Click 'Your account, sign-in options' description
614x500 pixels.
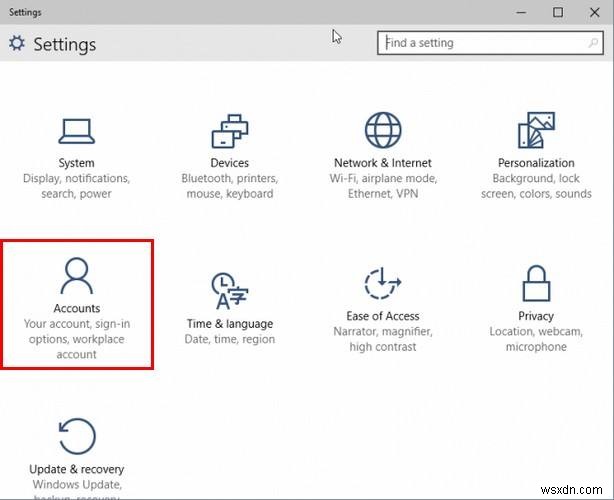(77, 339)
